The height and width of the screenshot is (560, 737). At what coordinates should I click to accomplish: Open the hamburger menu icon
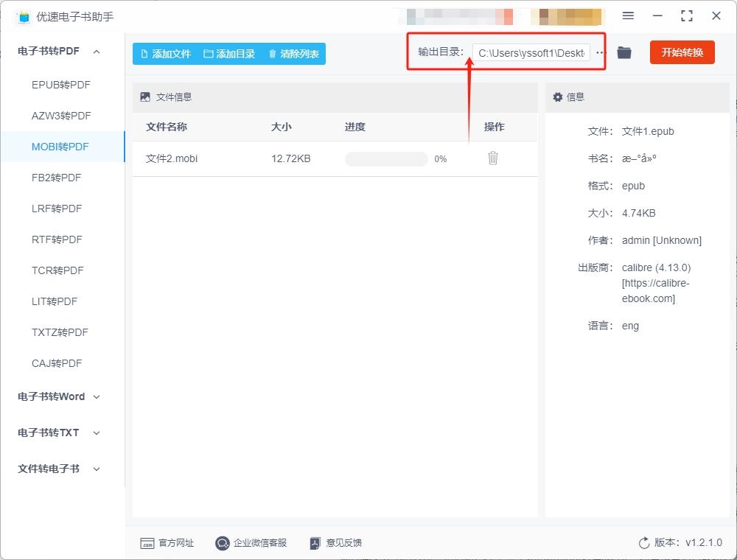pyautogui.click(x=628, y=16)
